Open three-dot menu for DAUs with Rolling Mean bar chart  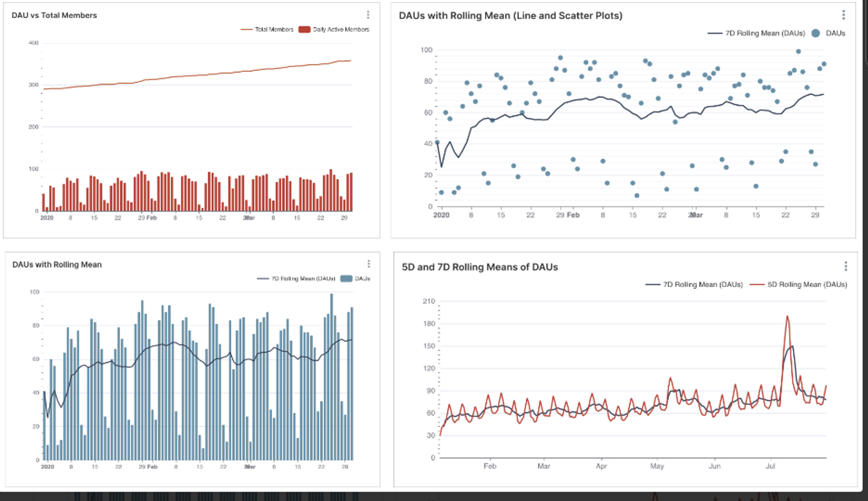368,264
